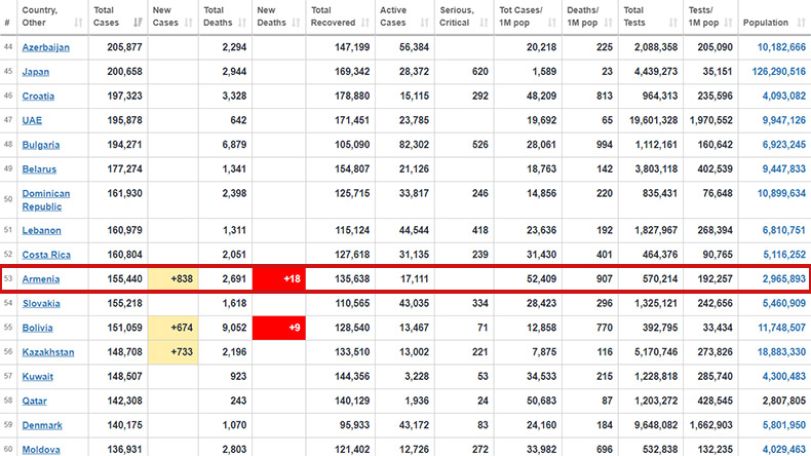Open Dominican Republic population link 10,899,634
Viewport: 811px width, 456px height.
click(782, 193)
